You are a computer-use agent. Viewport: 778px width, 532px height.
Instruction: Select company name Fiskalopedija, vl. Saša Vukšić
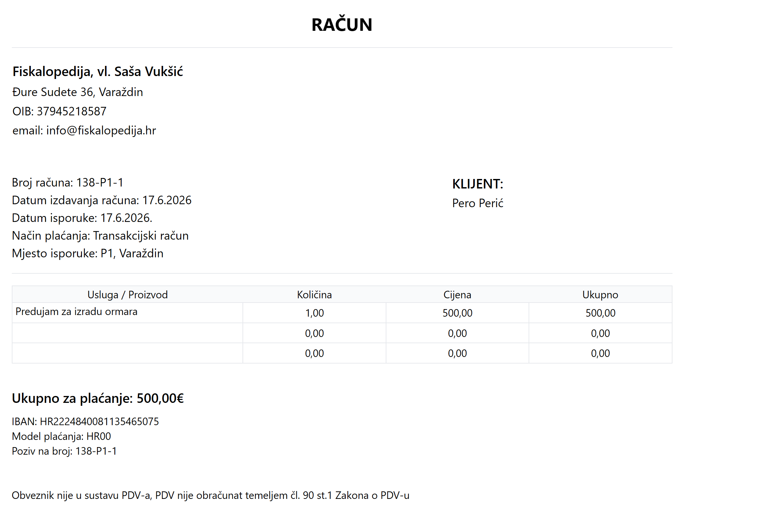(98, 72)
